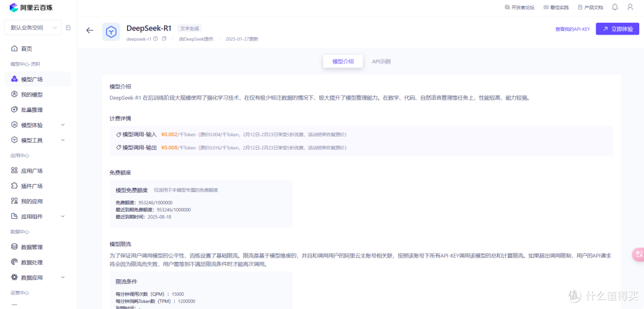Click the 计费详情 section heading
The height and width of the screenshot is (309, 644).
click(120, 118)
